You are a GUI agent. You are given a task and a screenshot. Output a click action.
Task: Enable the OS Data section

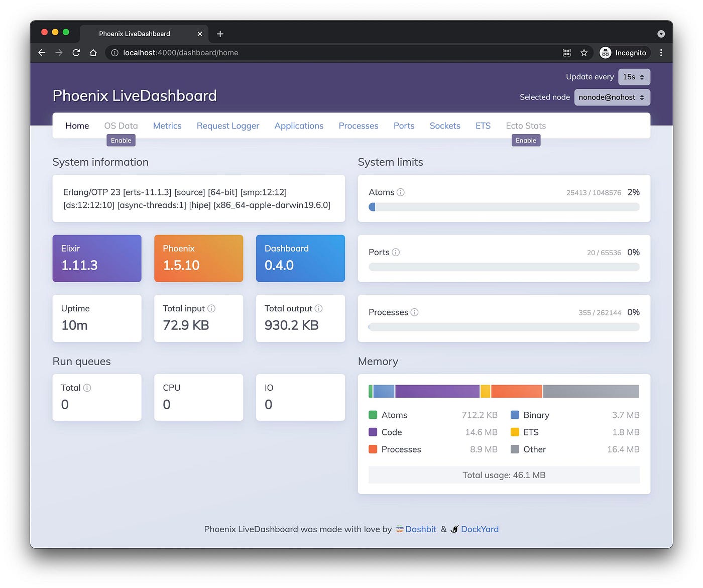pos(121,140)
